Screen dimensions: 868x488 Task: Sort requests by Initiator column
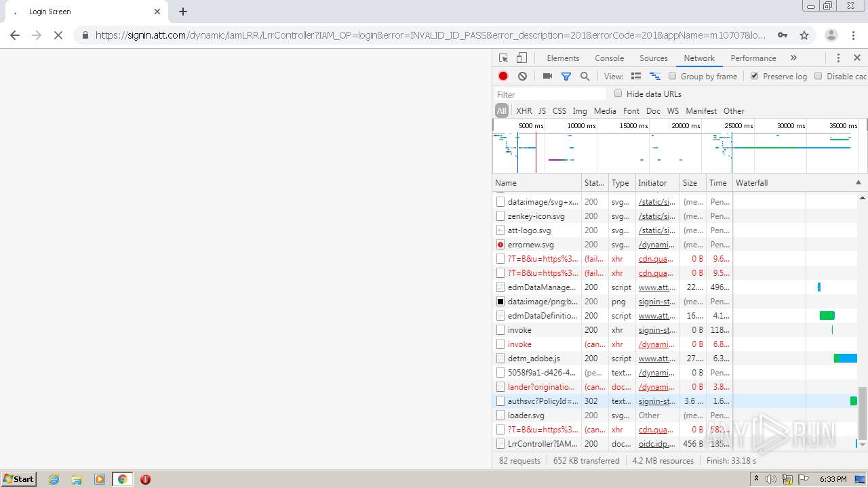point(657,183)
